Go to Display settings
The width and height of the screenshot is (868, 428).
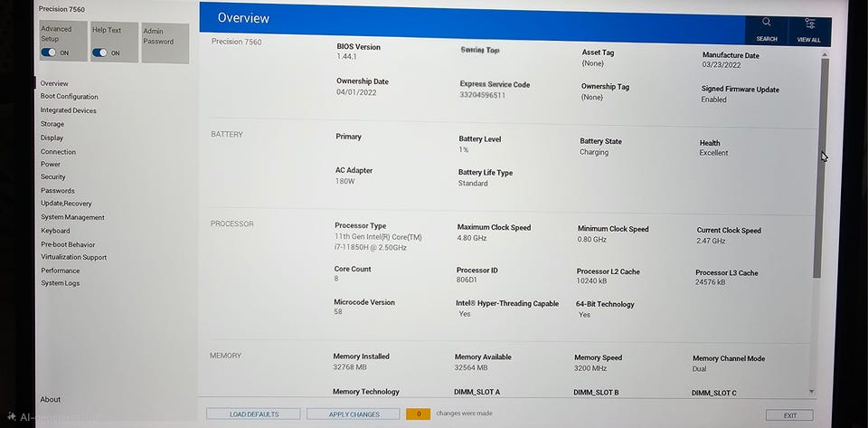coord(52,138)
